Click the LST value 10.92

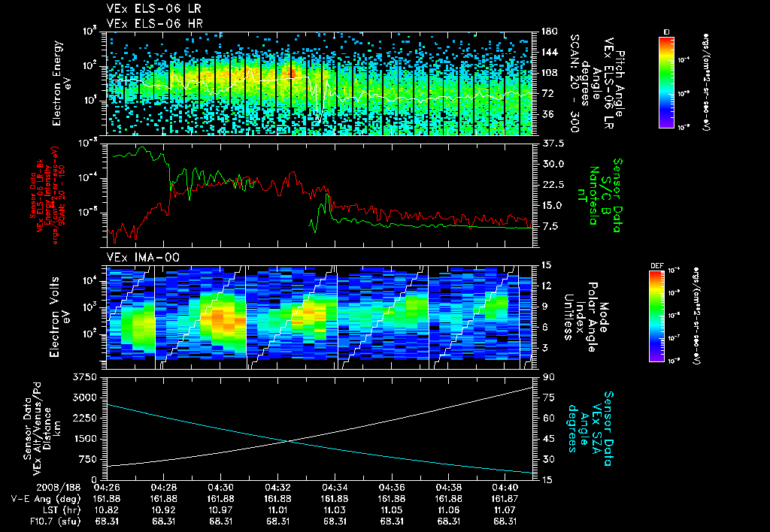pos(163,510)
